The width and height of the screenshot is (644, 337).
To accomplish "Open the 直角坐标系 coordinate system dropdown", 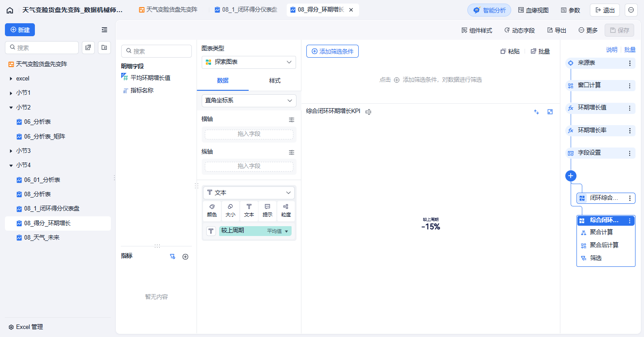I will pos(249,101).
